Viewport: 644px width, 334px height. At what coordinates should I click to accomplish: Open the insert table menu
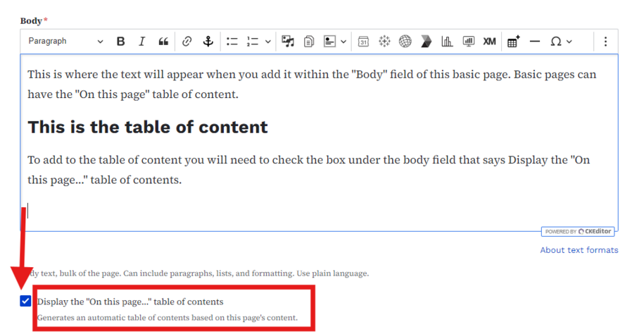[x=513, y=42]
